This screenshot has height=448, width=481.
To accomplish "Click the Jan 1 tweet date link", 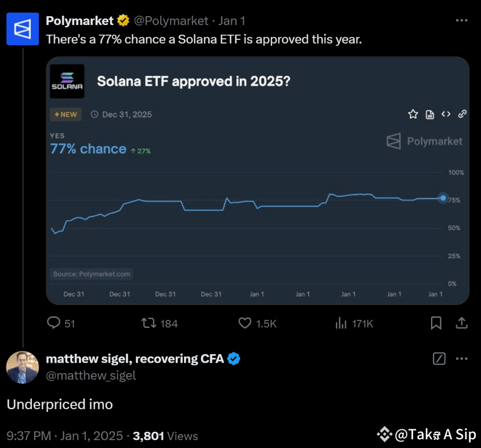I will coord(232,21).
